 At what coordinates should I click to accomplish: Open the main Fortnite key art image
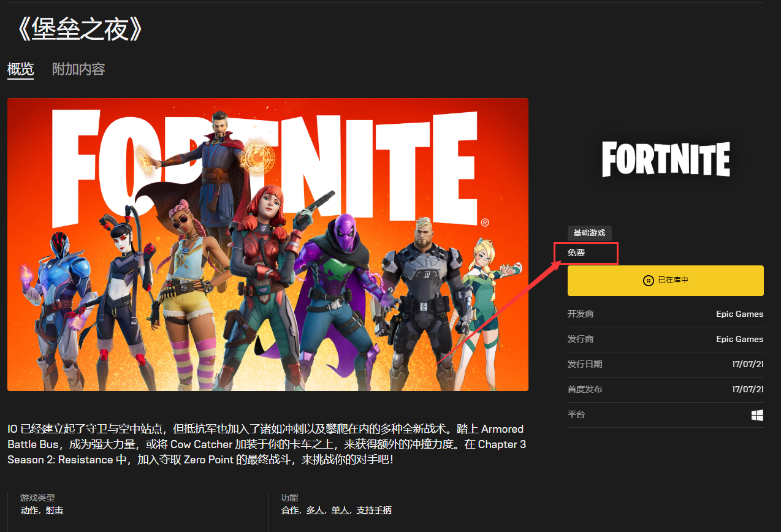click(x=268, y=245)
